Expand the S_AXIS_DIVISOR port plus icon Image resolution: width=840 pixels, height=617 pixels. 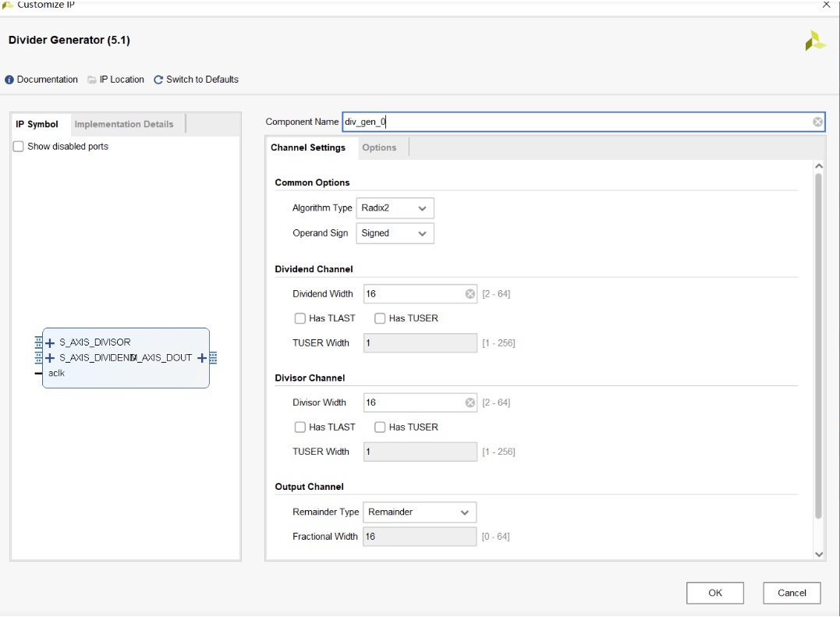tap(50, 342)
